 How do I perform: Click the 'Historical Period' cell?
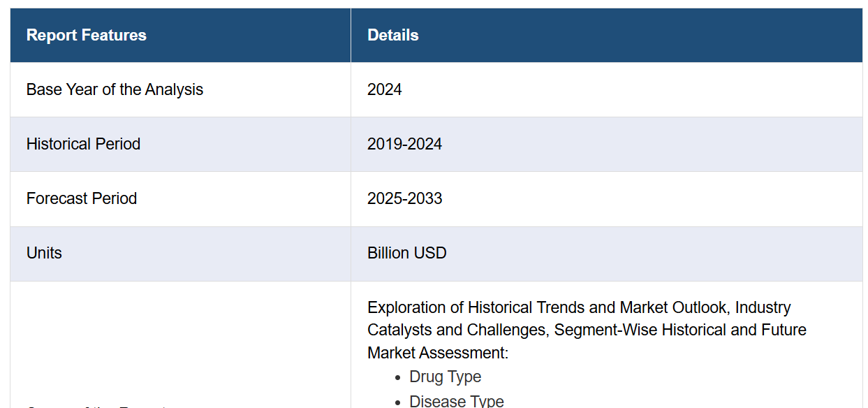(x=180, y=144)
